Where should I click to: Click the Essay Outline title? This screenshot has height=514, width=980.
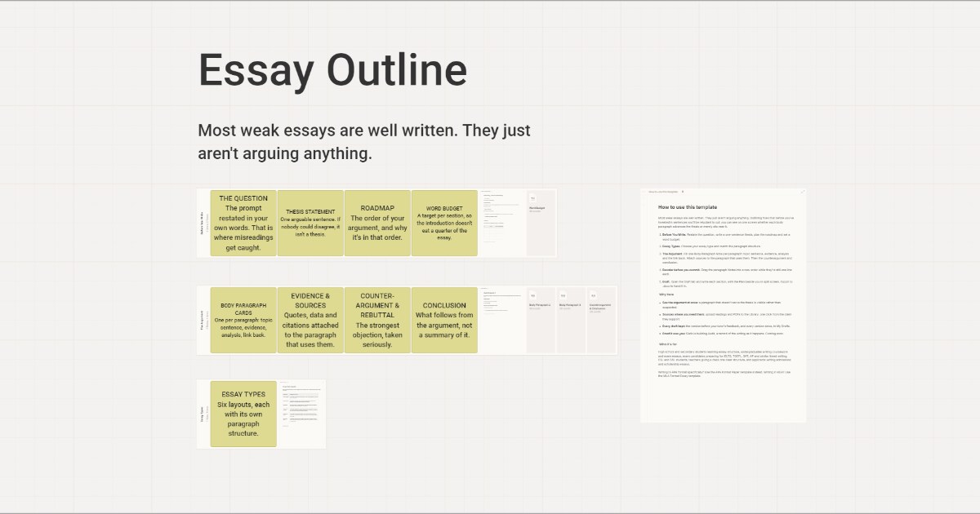click(332, 70)
